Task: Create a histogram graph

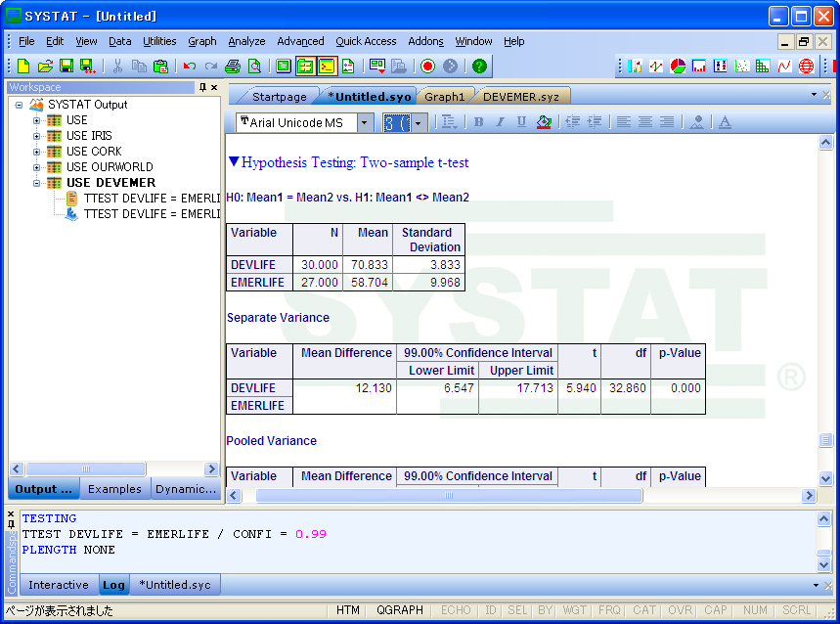Action: (699, 66)
